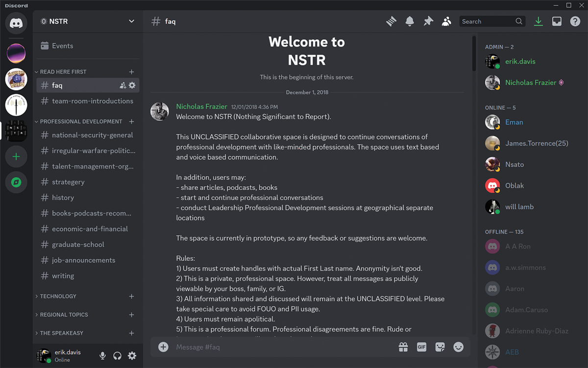
Task: Open the Nitro gift icon
Action: (403, 347)
